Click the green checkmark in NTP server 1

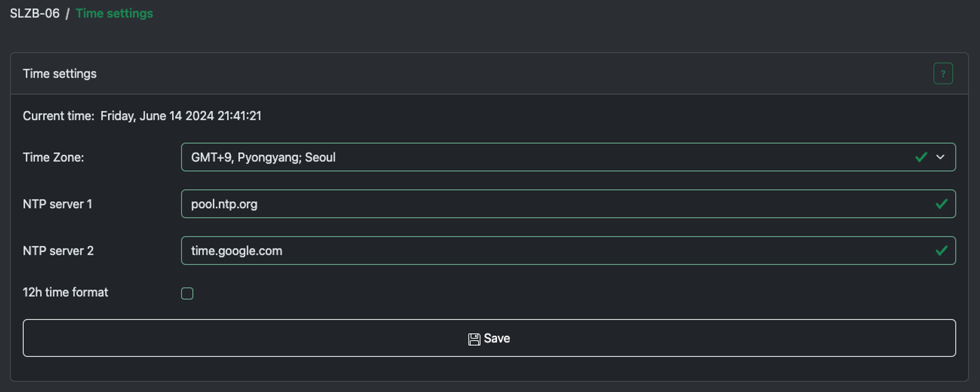(941, 204)
